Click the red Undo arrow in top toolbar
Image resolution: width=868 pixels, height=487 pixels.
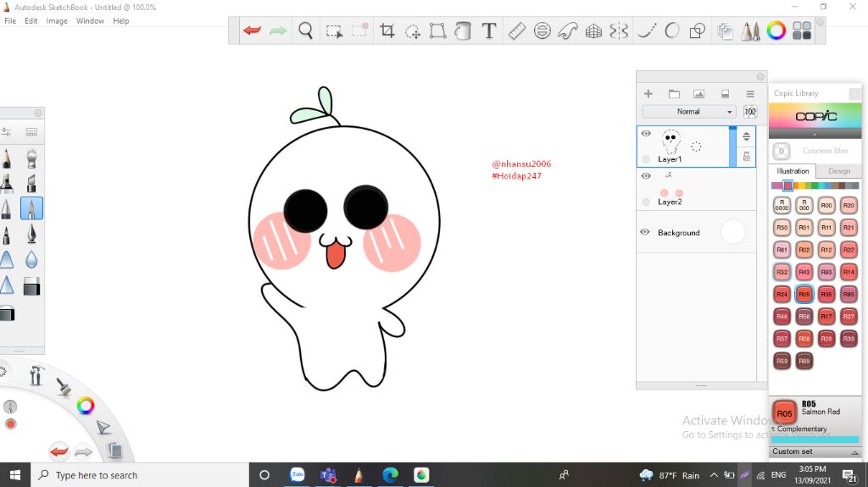pyautogui.click(x=252, y=30)
